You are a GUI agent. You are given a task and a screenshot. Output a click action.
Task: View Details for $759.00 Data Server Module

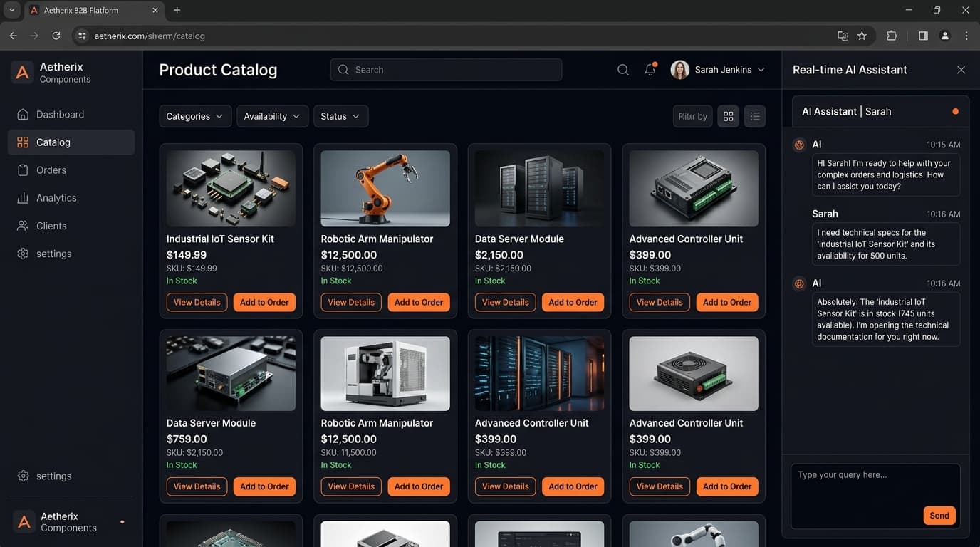(197, 486)
